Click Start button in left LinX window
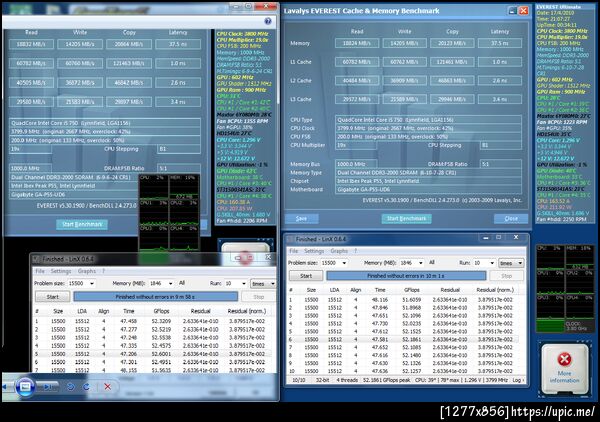 (52, 297)
